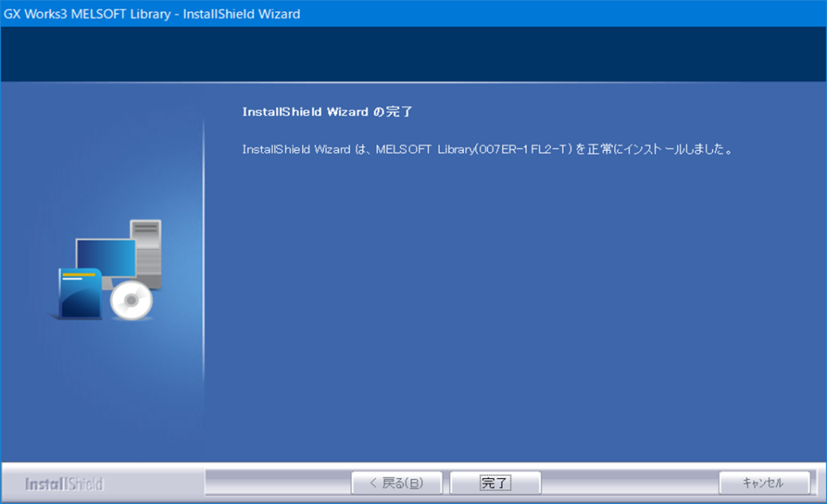827x504 pixels.
Task: Click the window title 'GX Works3 MELSOFT Library'
Action: [x=87, y=14]
